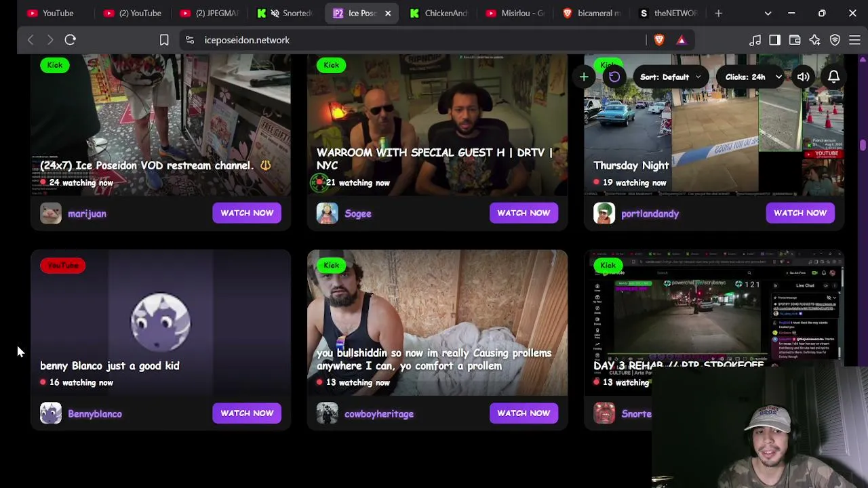Click Sogee's profile avatar
This screenshot has height=488, width=868.
click(328, 213)
